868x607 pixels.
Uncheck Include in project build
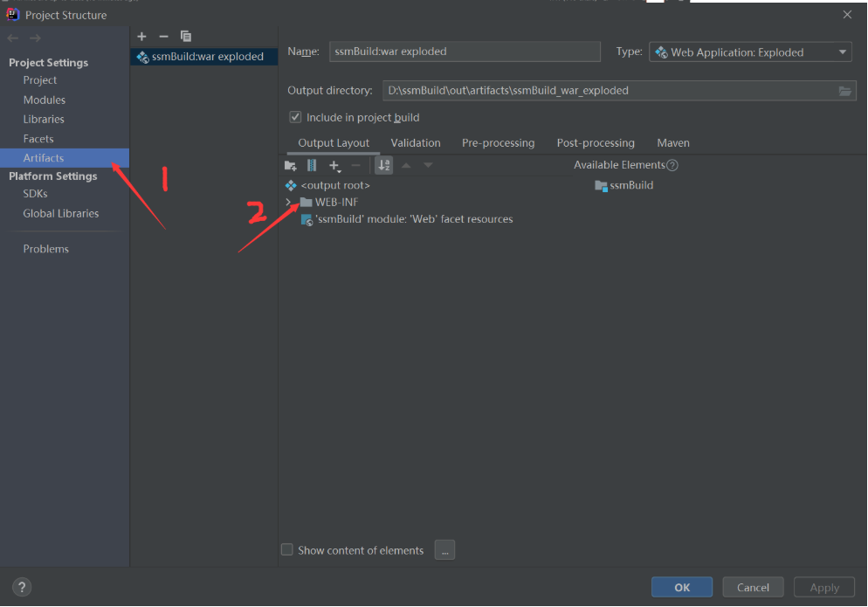(295, 117)
